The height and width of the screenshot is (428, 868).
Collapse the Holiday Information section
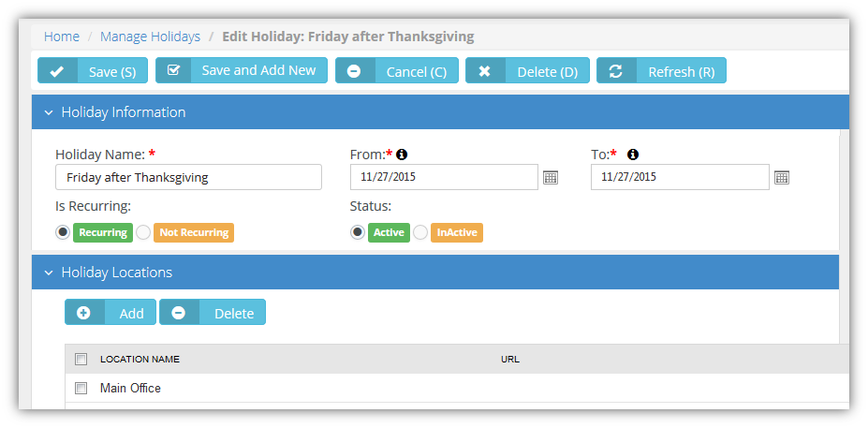(x=49, y=112)
